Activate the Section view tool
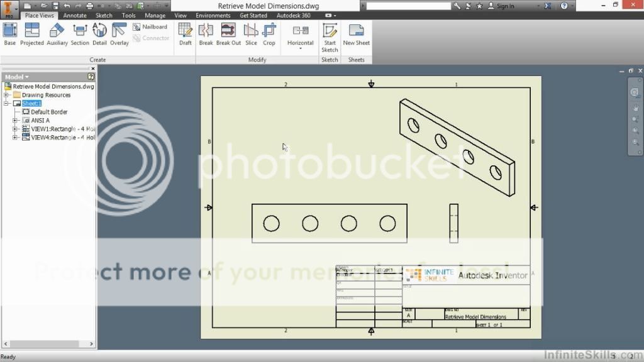 point(80,34)
